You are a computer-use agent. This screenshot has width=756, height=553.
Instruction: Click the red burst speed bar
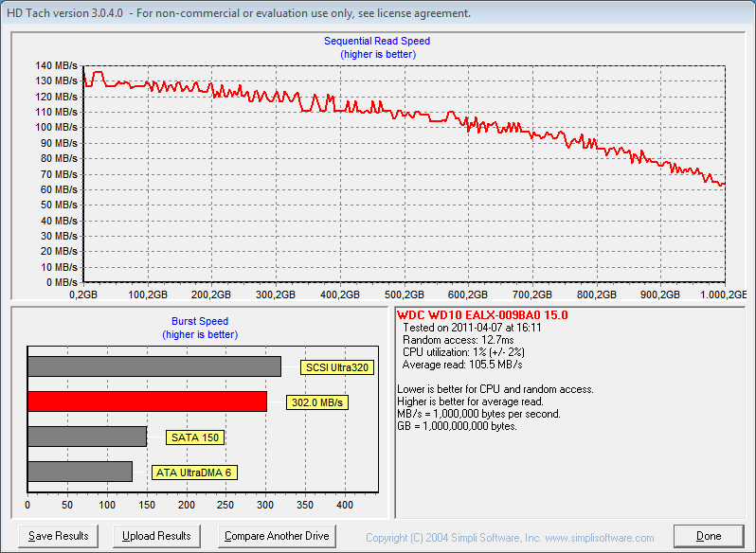147,401
